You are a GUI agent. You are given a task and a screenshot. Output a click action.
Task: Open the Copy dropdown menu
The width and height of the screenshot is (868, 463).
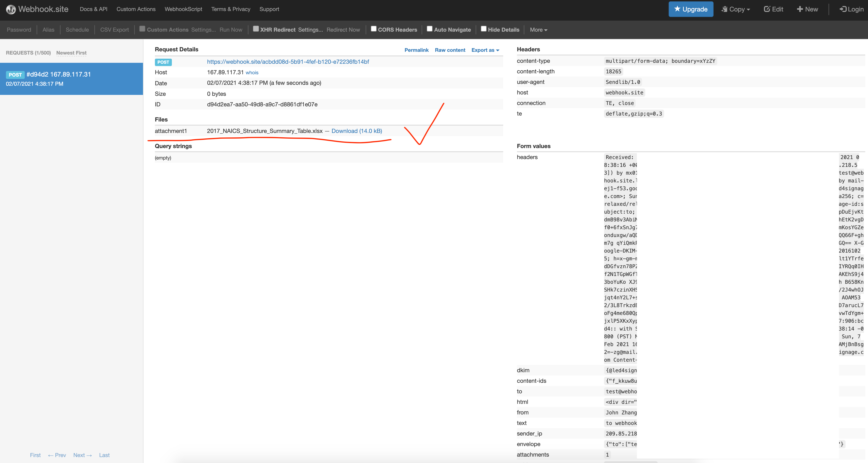coord(736,9)
